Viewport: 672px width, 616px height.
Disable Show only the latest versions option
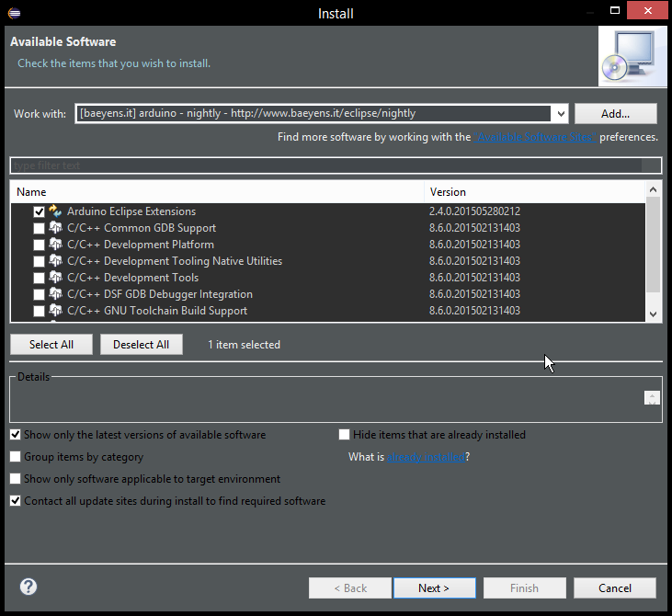point(16,435)
